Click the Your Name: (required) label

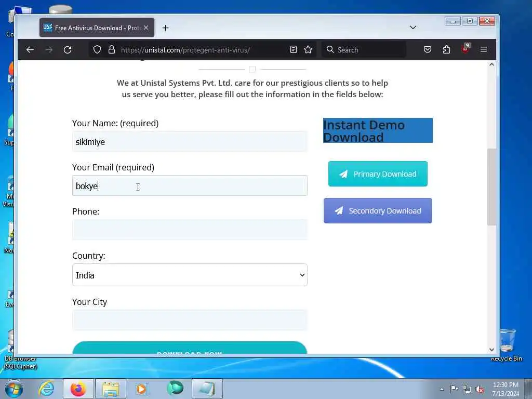click(x=115, y=123)
